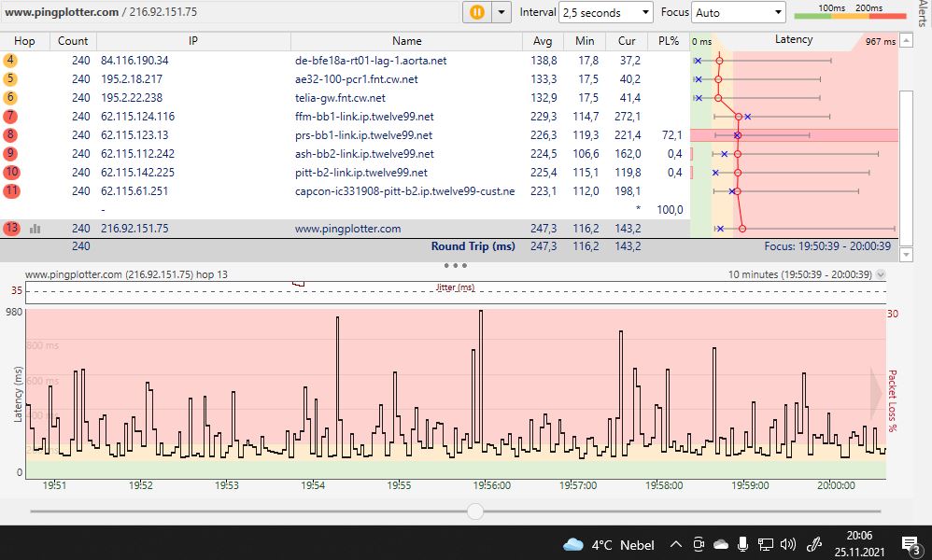
Task: Click the 72,1 packet loss value
Action: point(672,135)
